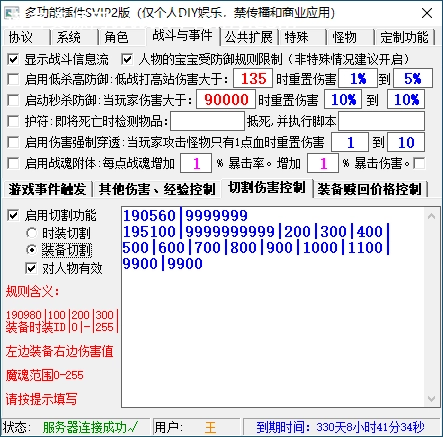
Task: Click the 到期时间 expiry status text
Action: pos(340,427)
